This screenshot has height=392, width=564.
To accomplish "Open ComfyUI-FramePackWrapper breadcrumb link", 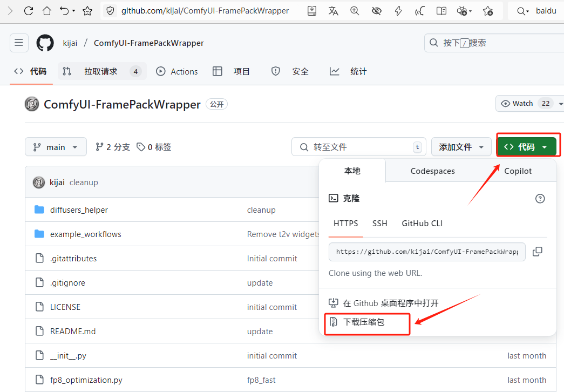I will 148,43.
